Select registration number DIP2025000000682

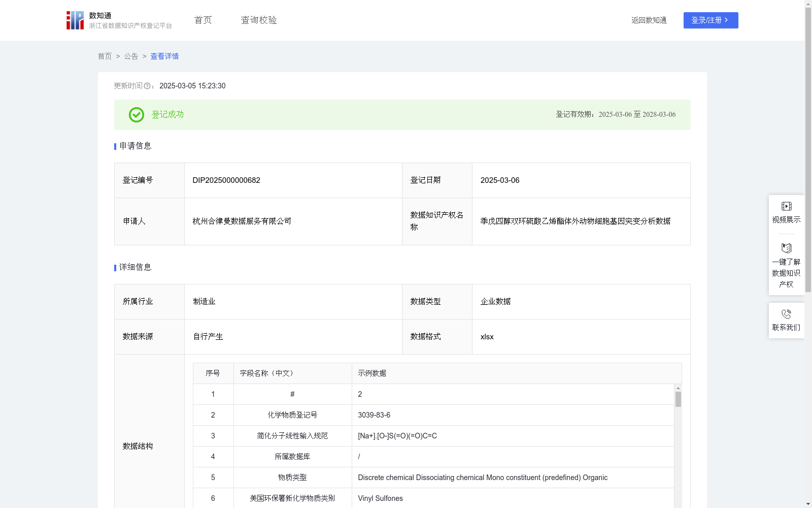pyautogui.click(x=226, y=180)
